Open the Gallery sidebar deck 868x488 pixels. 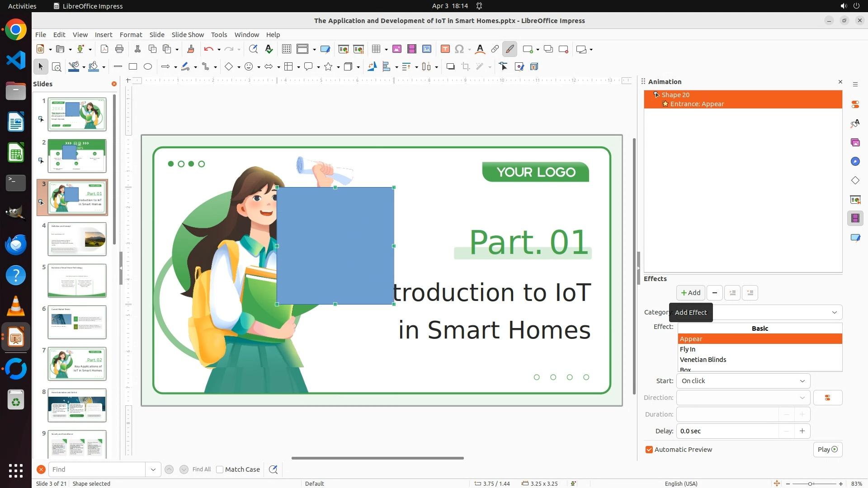coord(855,142)
